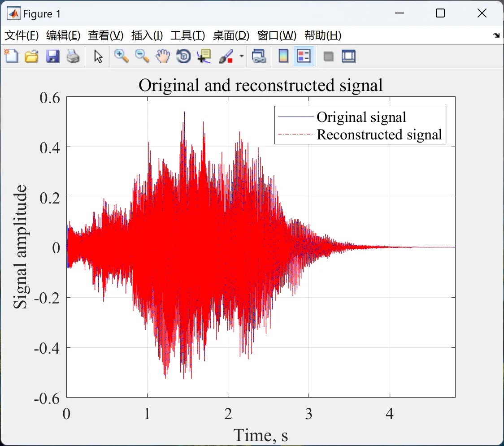
Task: Open the 帮助(H) menu
Action: pyautogui.click(x=323, y=35)
